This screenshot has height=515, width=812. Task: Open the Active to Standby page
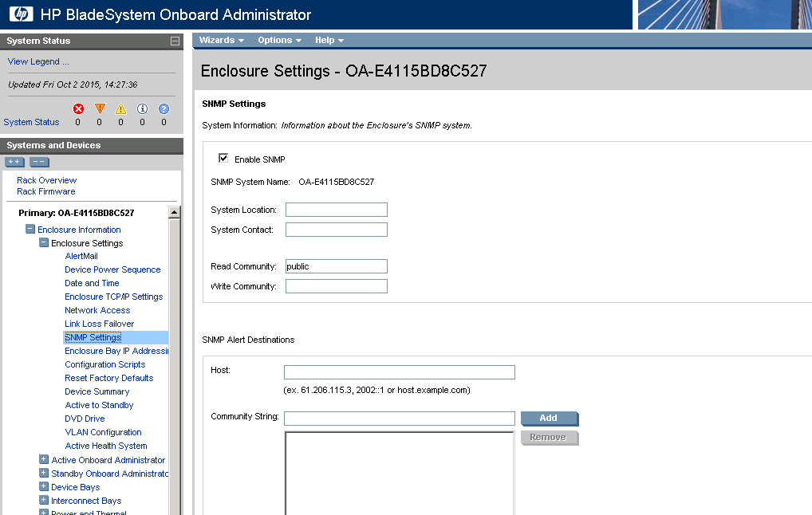99,405
